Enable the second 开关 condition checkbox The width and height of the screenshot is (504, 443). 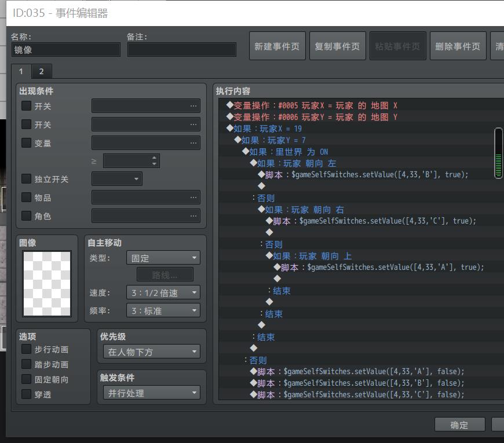(x=26, y=125)
